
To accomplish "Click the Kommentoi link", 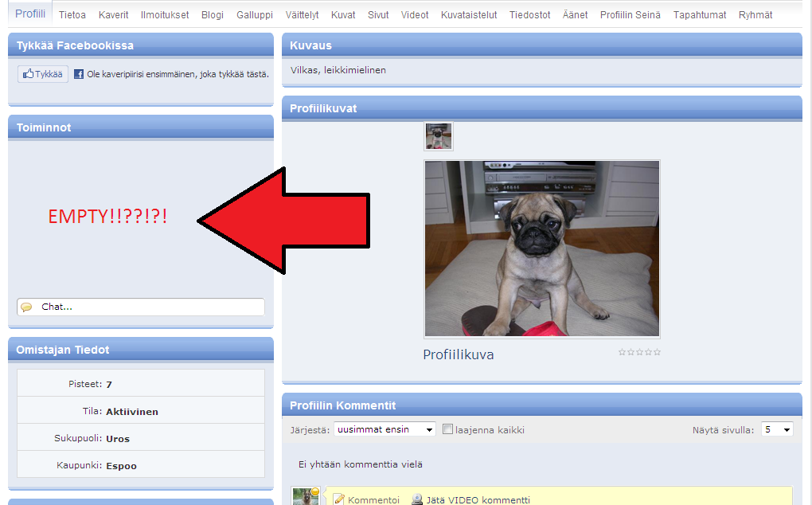I will pos(373,499).
